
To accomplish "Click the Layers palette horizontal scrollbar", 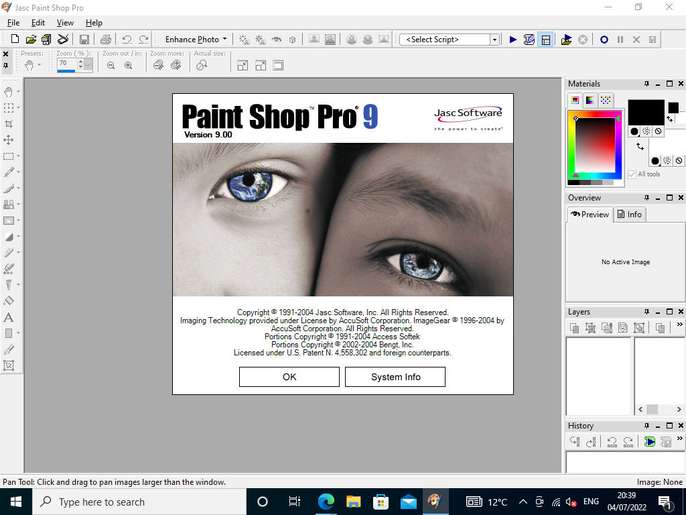I will click(x=660, y=409).
